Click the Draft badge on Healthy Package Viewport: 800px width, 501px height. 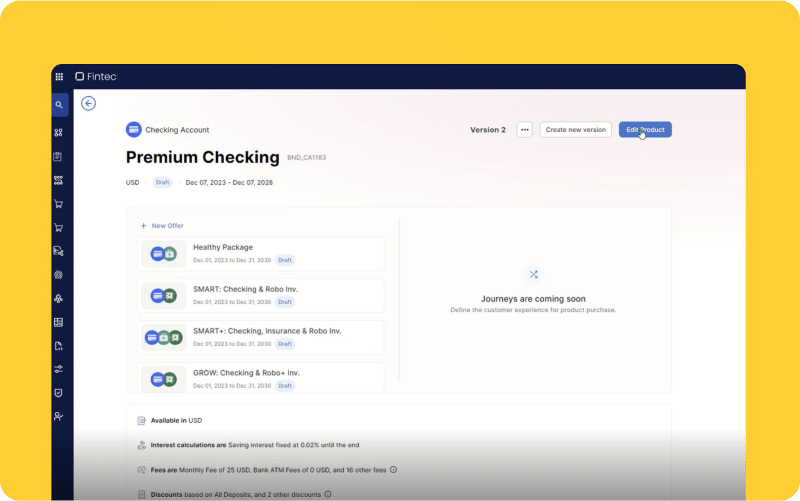(x=285, y=260)
